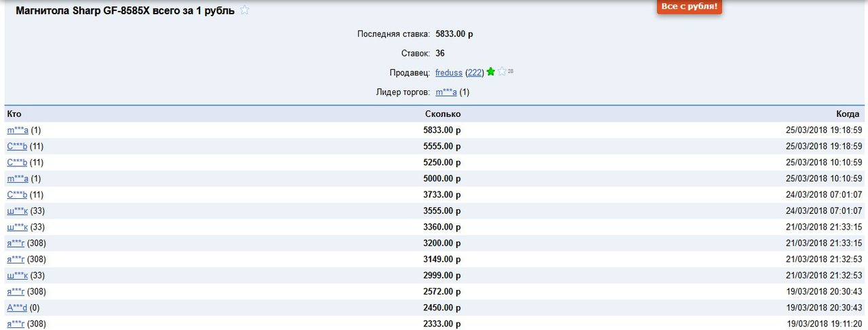Open bidder я***г on 2333.00 bid row
Screen dimensions: 868x330
pyautogui.click(x=16, y=325)
